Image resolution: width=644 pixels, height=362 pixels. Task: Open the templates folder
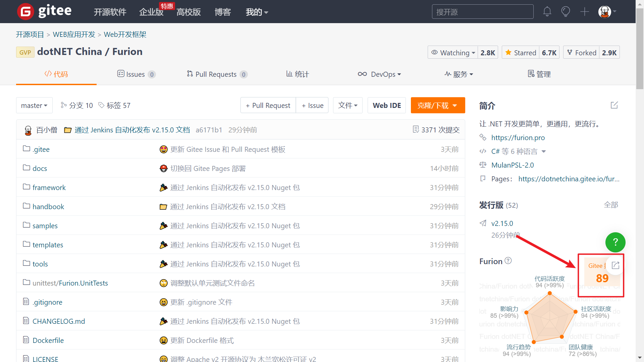pyautogui.click(x=48, y=245)
